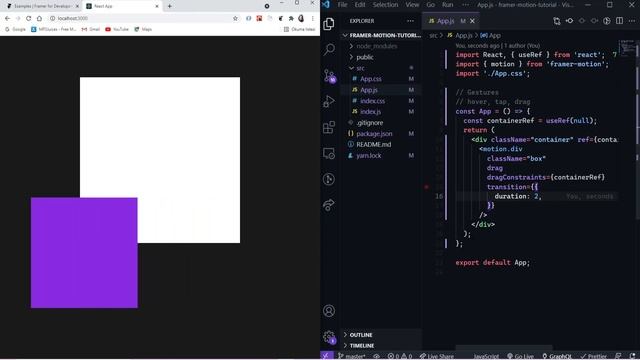Viewport: 640px width, 360px height.
Task: Click the master branch indicator
Action: 351,356
